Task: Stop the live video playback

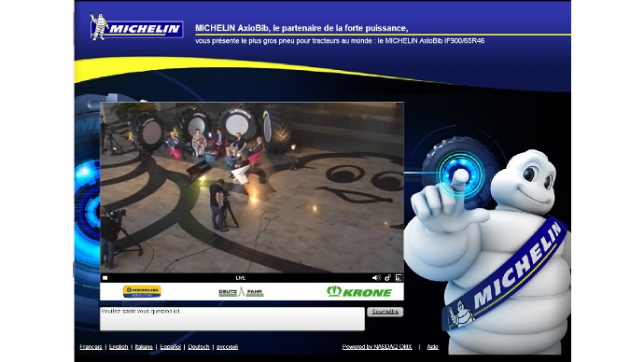Action: [x=105, y=278]
